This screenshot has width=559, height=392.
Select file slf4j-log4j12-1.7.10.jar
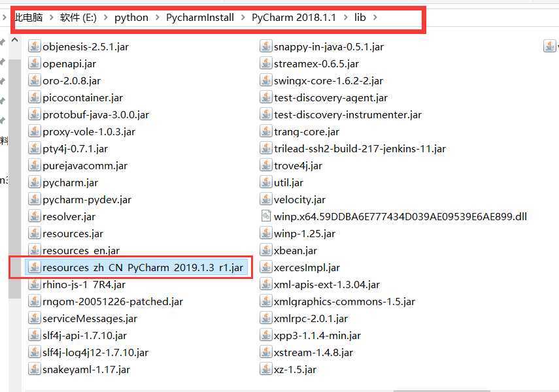[x=88, y=352]
